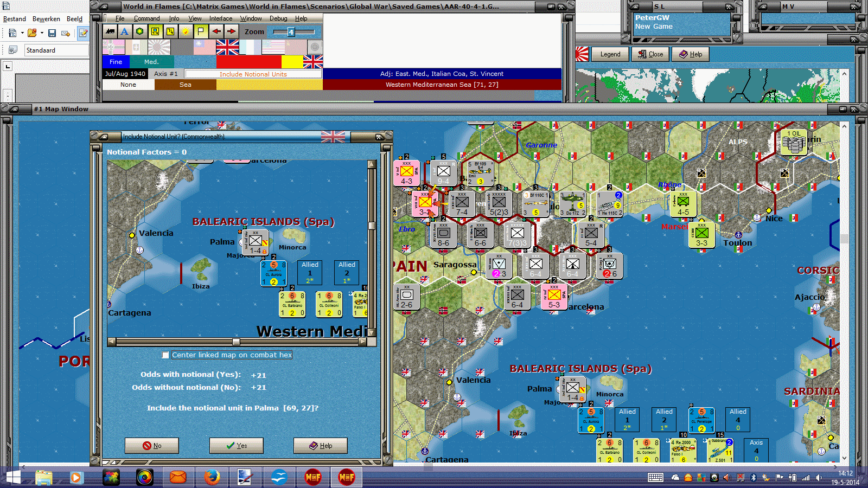Open the Standaard paragraph style box

point(56,50)
